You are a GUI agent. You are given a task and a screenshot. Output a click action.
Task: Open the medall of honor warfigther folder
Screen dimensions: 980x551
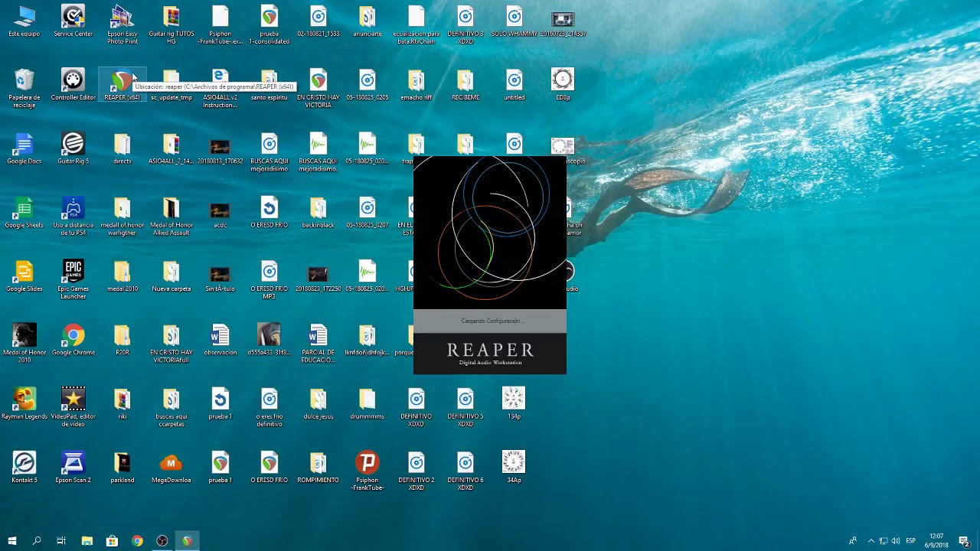[x=122, y=217]
